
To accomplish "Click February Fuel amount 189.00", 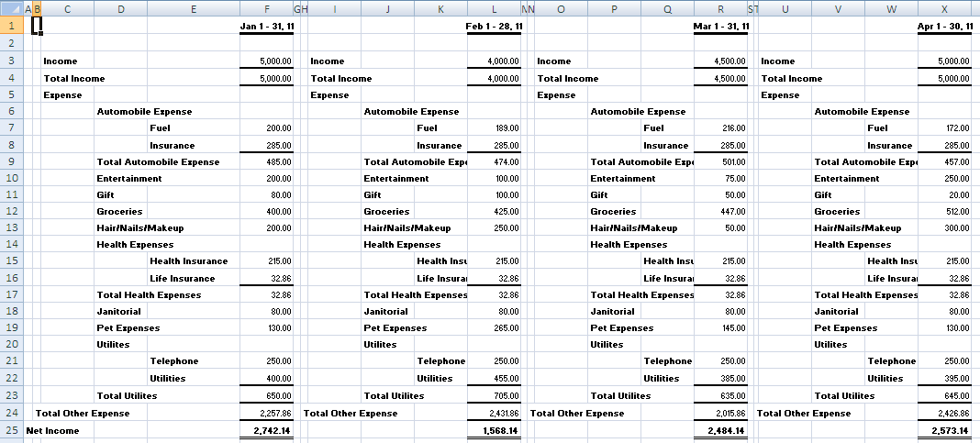I will coord(495,128).
